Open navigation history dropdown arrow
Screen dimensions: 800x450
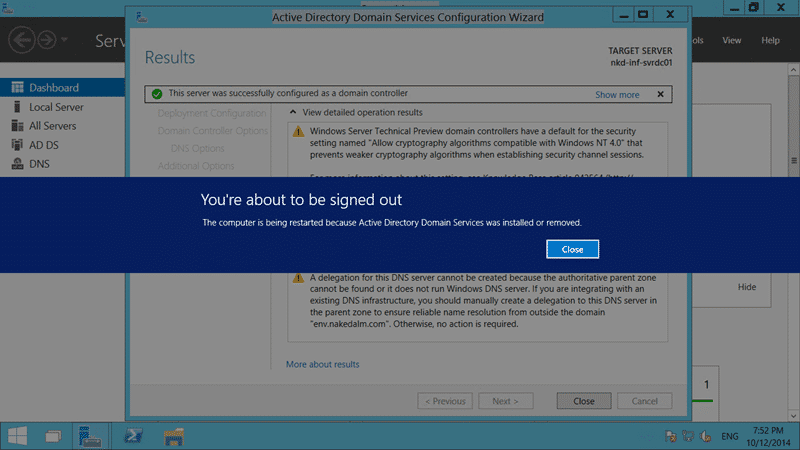coord(64,39)
